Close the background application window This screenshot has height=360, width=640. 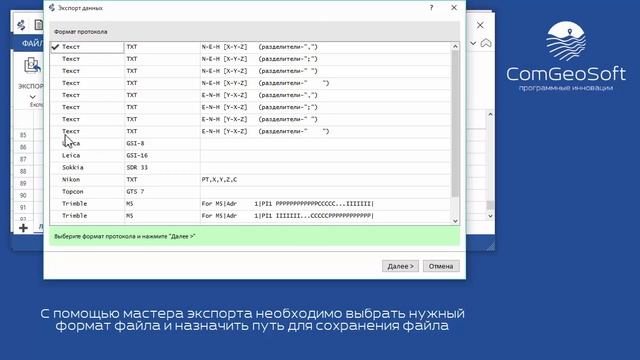(x=480, y=25)
